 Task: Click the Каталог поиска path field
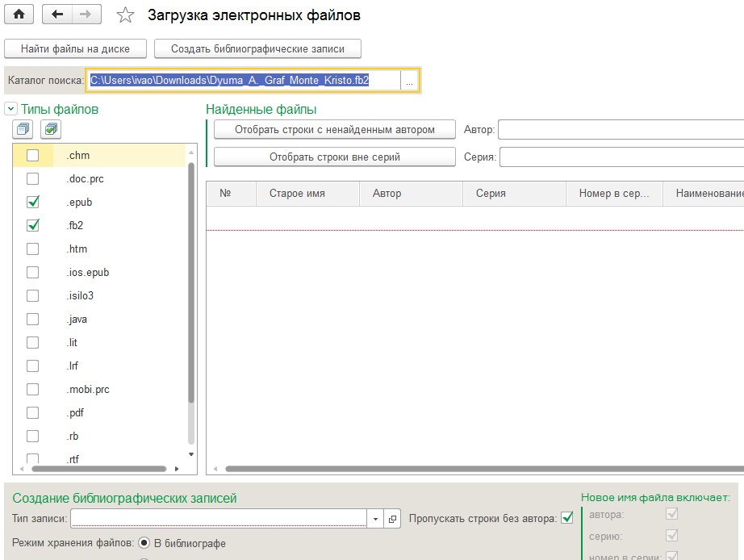coord(244,80)
